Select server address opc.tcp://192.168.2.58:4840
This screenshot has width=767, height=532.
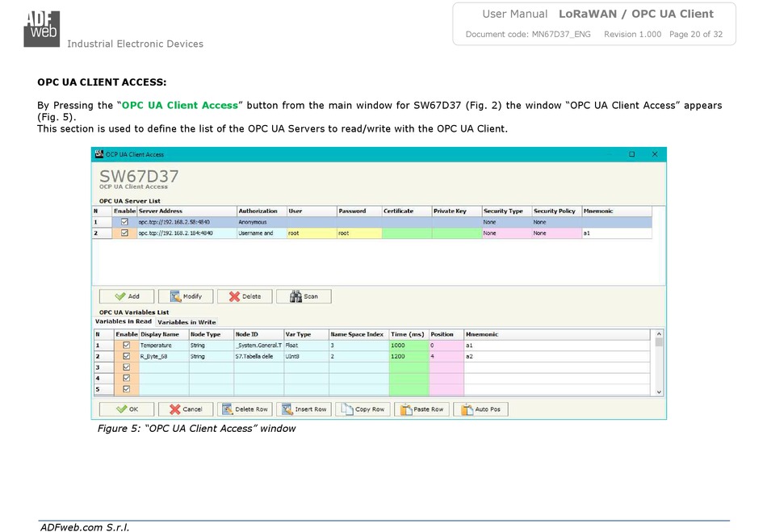pyautogui.click(x=187, y=222)
